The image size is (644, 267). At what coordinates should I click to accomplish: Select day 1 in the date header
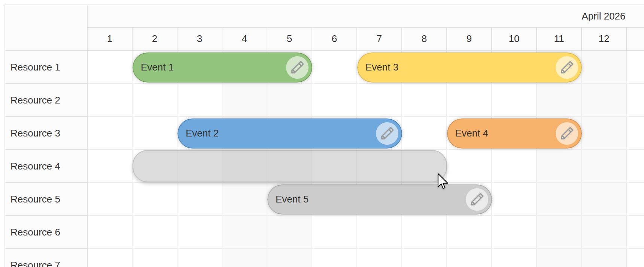point(110,39)
